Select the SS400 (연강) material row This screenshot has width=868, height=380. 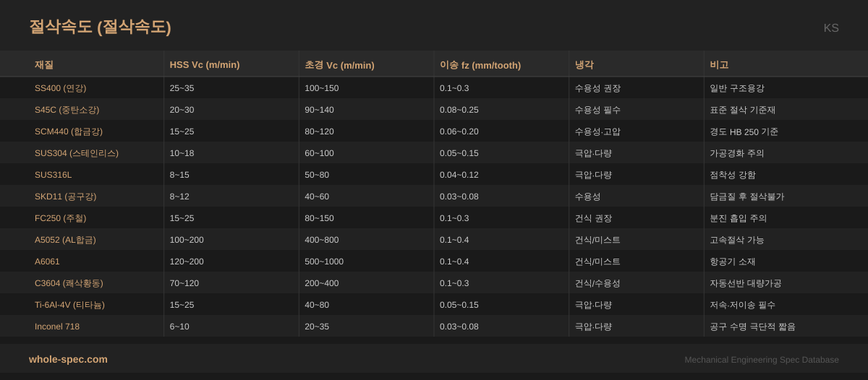tap(61, 88)
